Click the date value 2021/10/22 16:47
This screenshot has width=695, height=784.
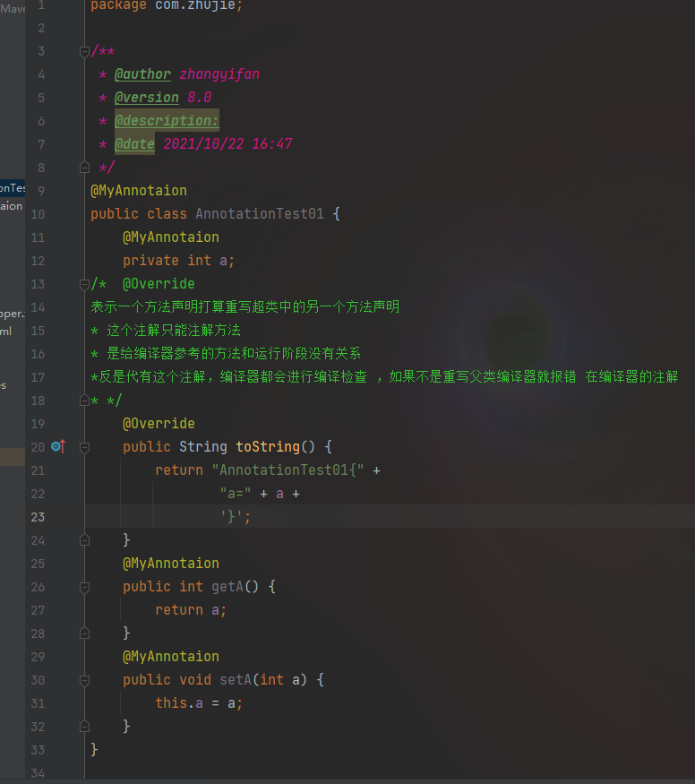(x=227, y=144)
